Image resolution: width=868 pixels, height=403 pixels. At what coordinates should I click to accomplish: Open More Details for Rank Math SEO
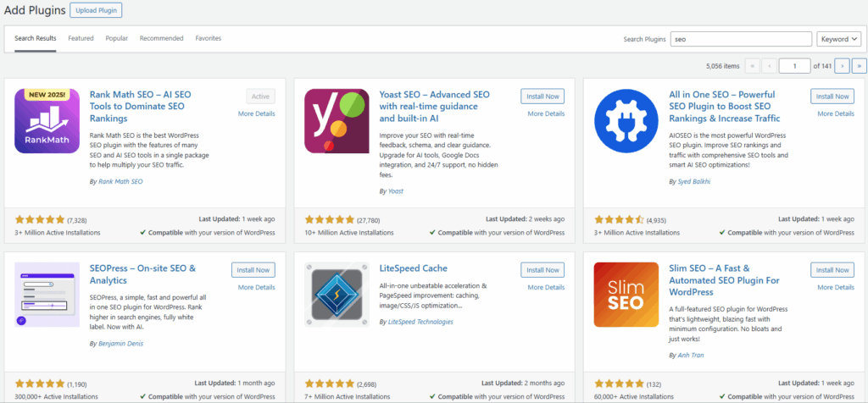(256, 114)
